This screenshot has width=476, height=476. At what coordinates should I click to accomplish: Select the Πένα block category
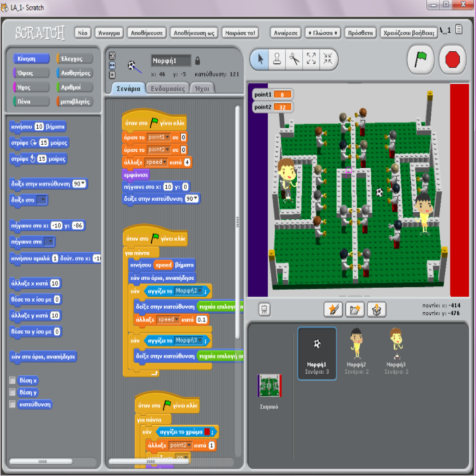(x=31, y=102)
